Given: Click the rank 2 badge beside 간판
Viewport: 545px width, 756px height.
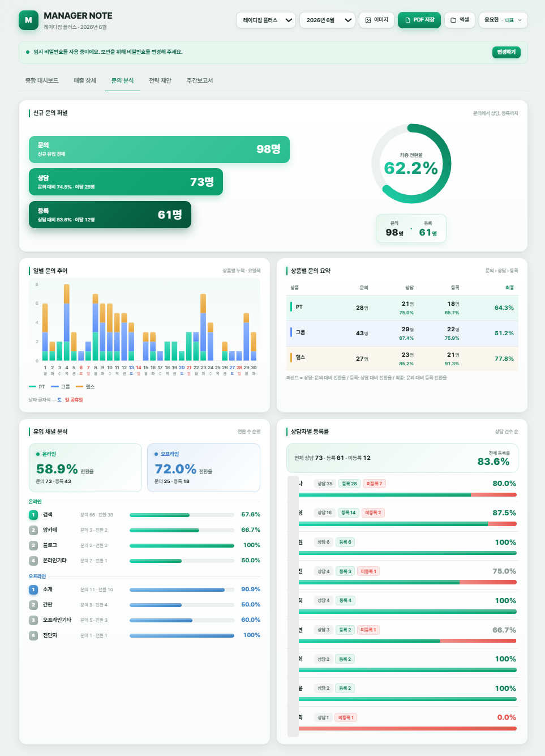Looking at the screenshot, I should (x=33, y=605).
